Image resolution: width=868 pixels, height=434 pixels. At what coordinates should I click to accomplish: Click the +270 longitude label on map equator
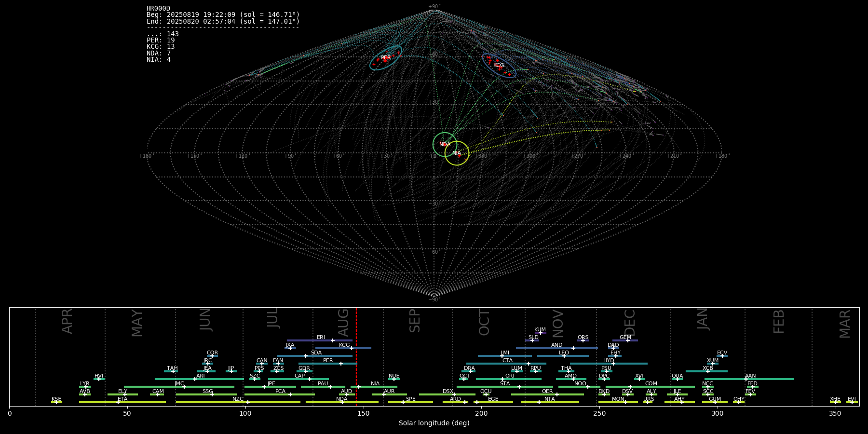tap(577, 156)
